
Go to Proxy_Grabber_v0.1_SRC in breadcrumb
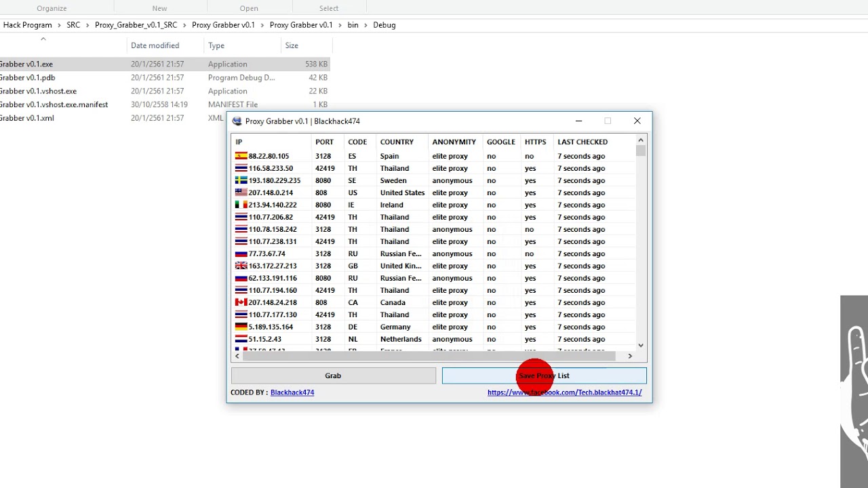point(136,25)
